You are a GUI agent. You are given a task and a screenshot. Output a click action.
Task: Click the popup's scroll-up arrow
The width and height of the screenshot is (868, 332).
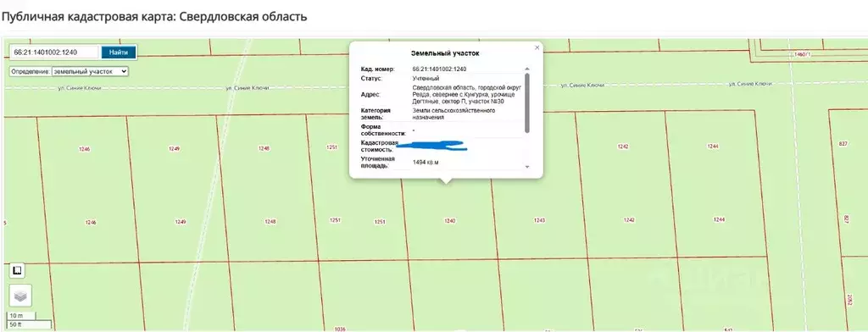tap(527, 68)
